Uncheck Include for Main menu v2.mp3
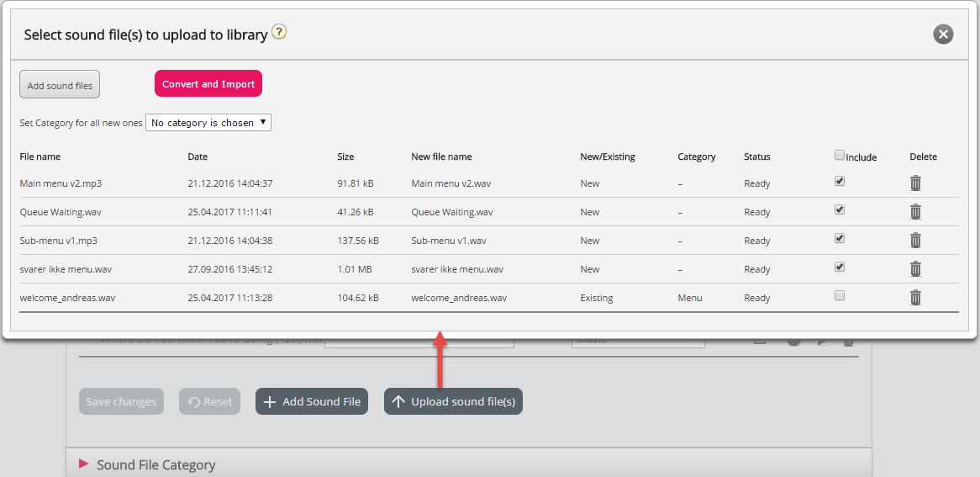The height and width of the screenshot is (477, 980). [x=840, y=181]
